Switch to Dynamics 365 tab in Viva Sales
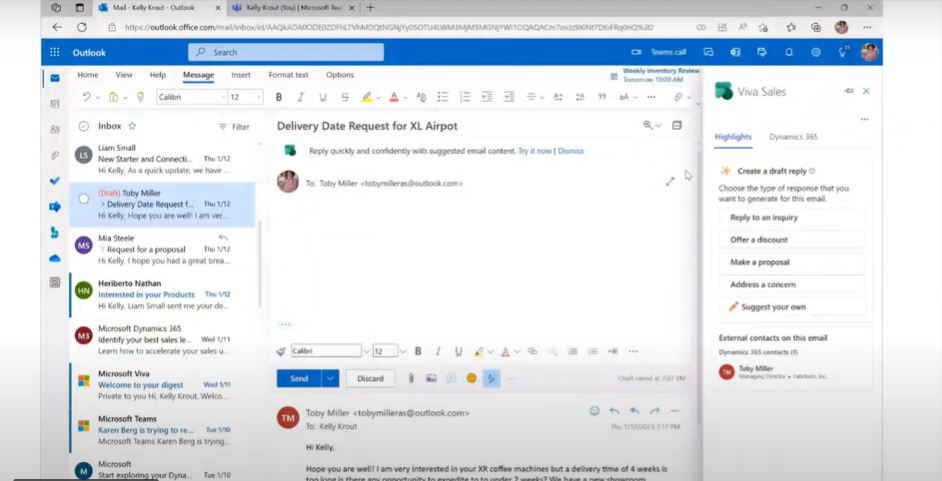Screen dimensions: 942x481 tap(793, 137)
